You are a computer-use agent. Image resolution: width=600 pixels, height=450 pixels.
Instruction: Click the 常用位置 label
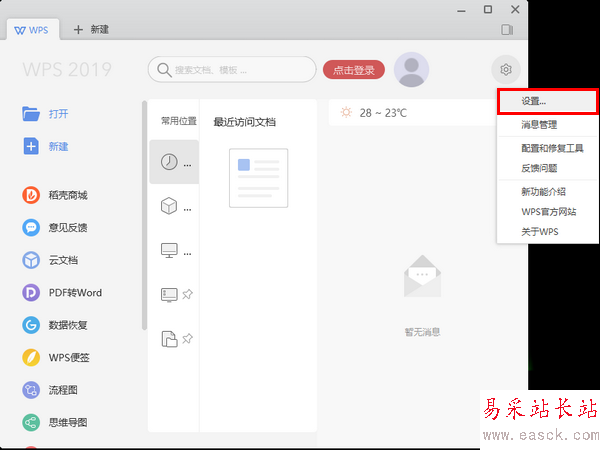179,121
